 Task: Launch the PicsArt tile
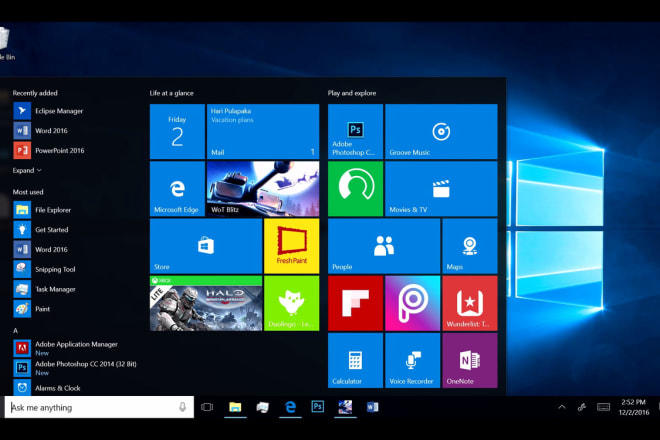click(x=412, y=303)
